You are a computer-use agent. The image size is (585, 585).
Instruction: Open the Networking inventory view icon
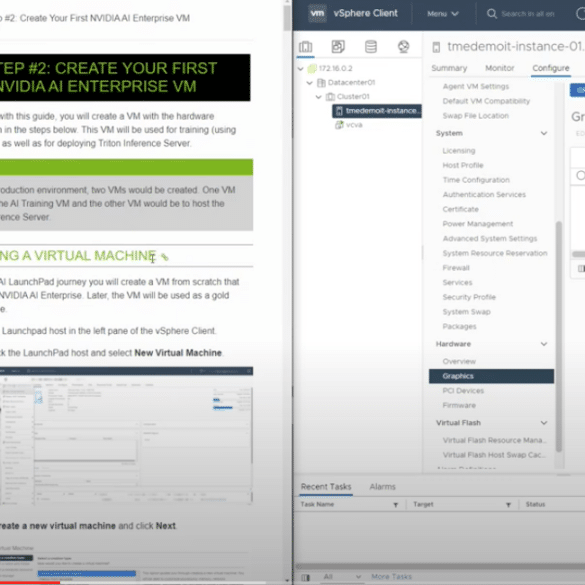(403, 47)
